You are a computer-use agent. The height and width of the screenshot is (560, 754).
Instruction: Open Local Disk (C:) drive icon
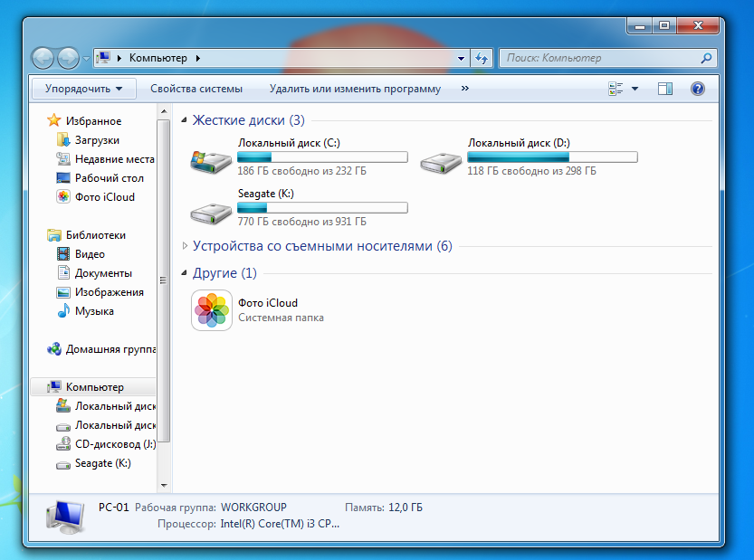[211, 162]
